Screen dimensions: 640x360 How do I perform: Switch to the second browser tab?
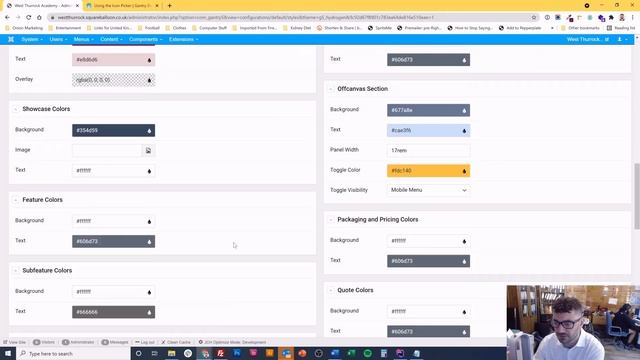coord(122,6)
